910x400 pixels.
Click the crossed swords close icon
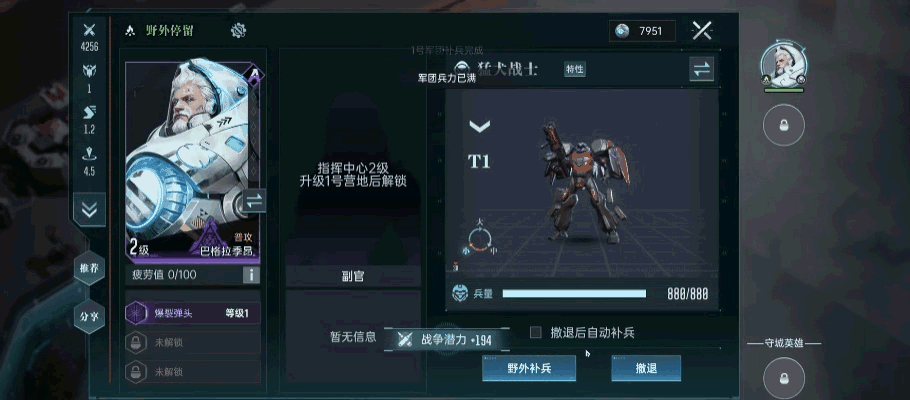point(702,31)
